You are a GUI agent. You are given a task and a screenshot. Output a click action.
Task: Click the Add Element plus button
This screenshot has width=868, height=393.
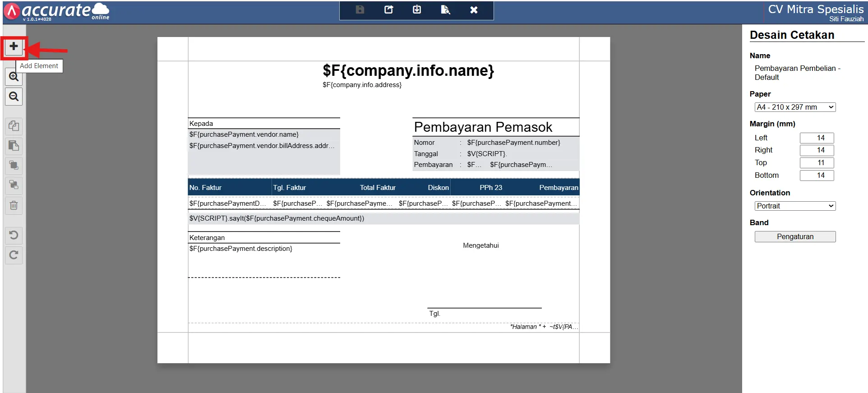coord(14,46)
